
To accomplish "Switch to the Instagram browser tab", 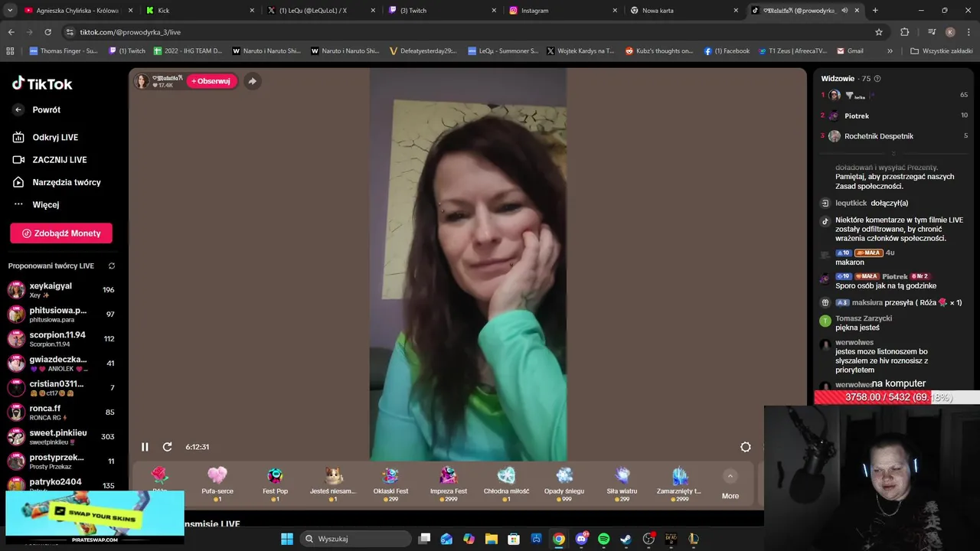I will pos(562,11).
